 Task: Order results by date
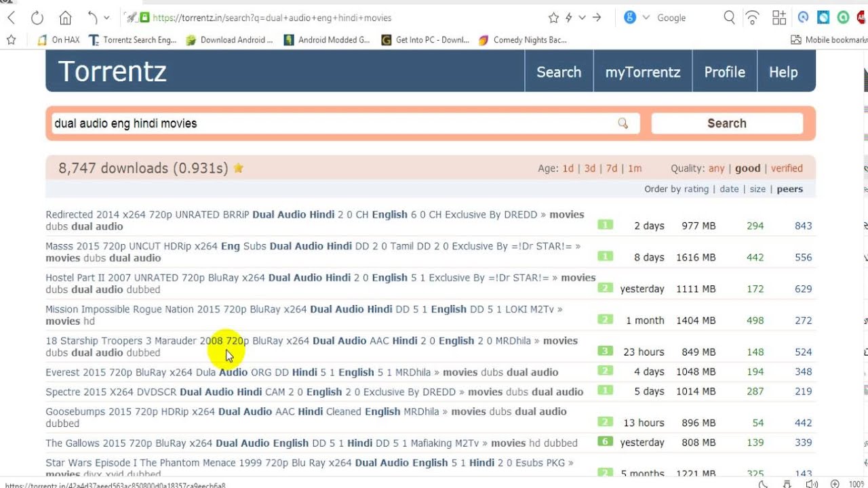point(729,189)
